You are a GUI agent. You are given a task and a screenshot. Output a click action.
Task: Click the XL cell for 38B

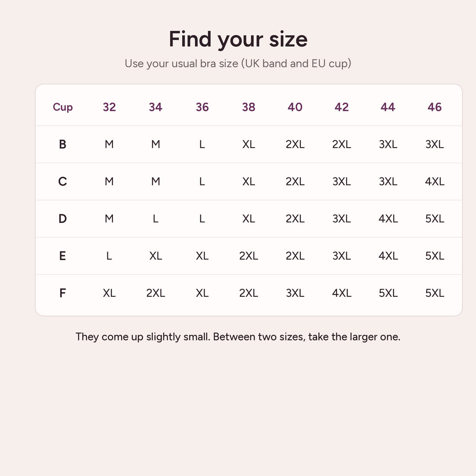click(249, 144)
